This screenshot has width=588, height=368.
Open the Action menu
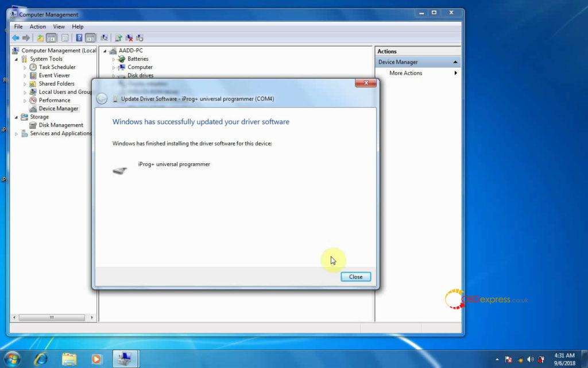pos(37,26)
